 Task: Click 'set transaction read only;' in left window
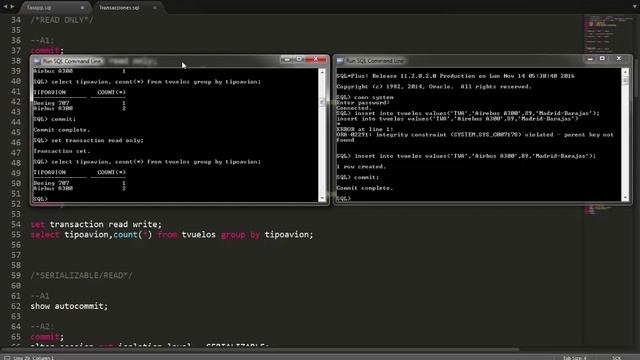pos(97,140)
